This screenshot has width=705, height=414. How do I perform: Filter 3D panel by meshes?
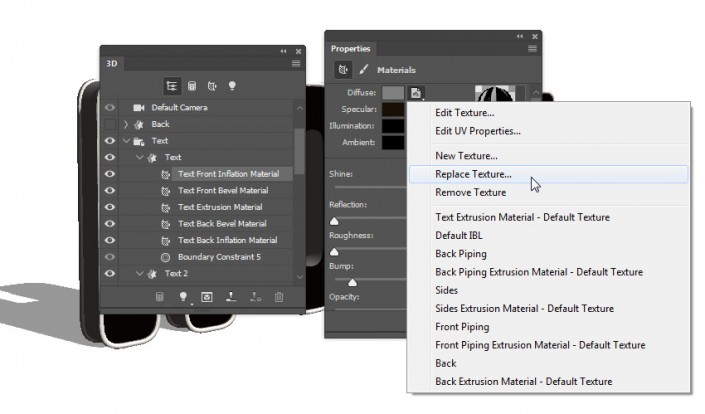click(x=191, y=86)
